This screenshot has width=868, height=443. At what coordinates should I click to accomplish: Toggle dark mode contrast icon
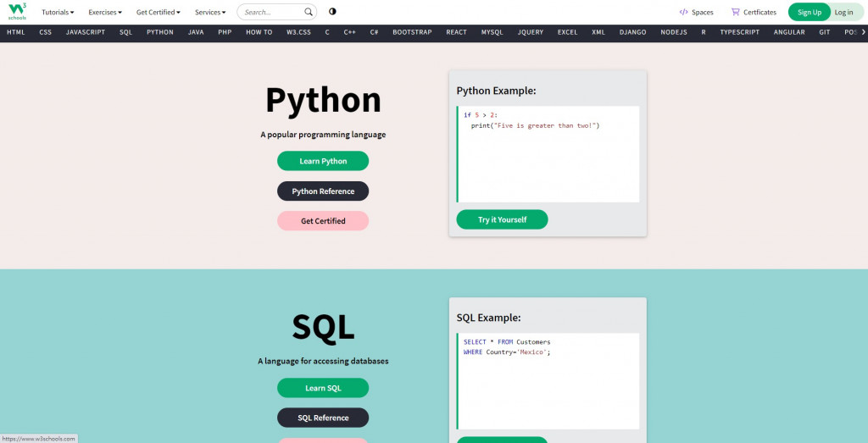(x=332, y=12)
